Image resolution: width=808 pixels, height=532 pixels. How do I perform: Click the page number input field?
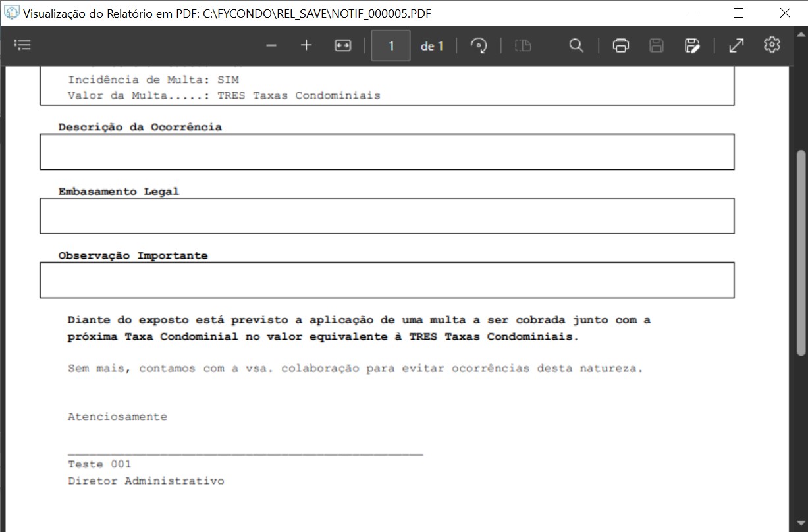[391, 45]
